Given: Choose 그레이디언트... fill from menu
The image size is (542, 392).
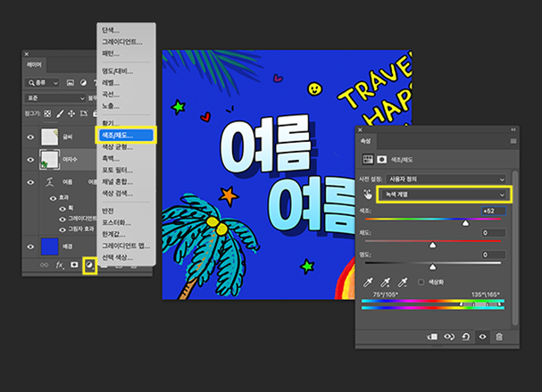Looking at the screenshot, I should [x=122, y=42].
